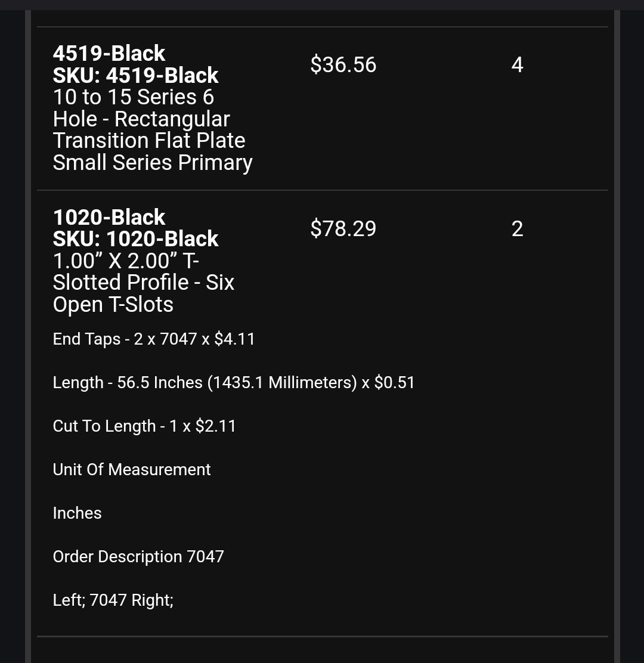Click the Unit Of Measurement label
Screen dimensions: 644x663
pos(132,470)
